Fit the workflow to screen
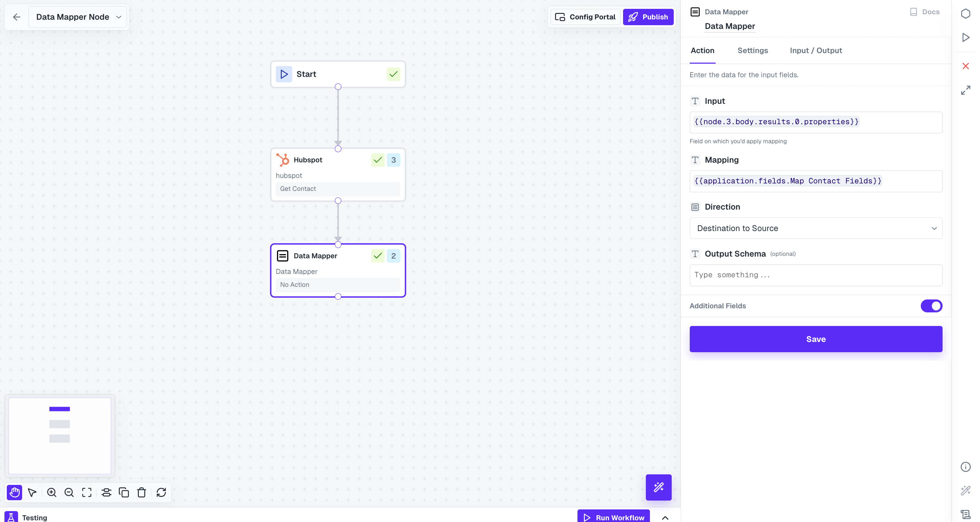Image resolution: width=980 pixels, height=522 pixels. tap(86, 492)
